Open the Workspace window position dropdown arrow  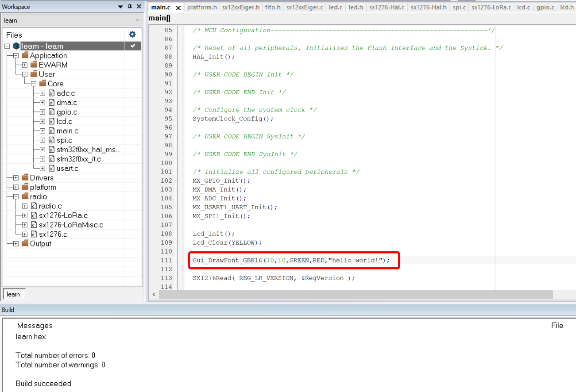(120, 7)
